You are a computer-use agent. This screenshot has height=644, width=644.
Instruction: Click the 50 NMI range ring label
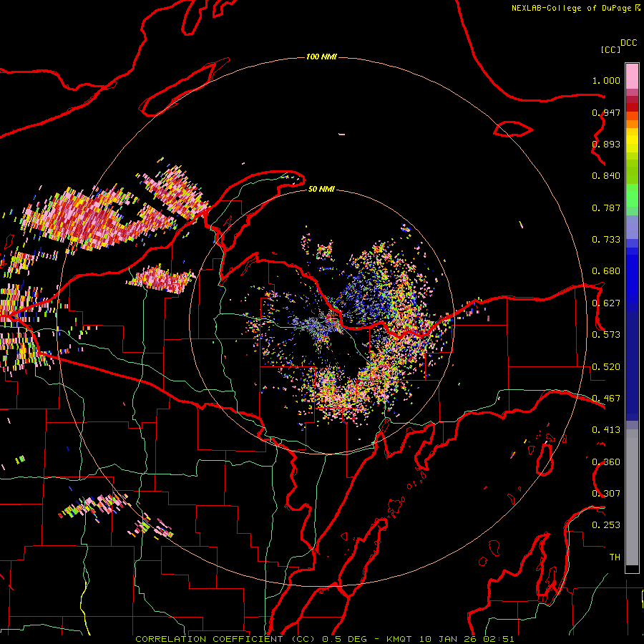tap(321, 190)
